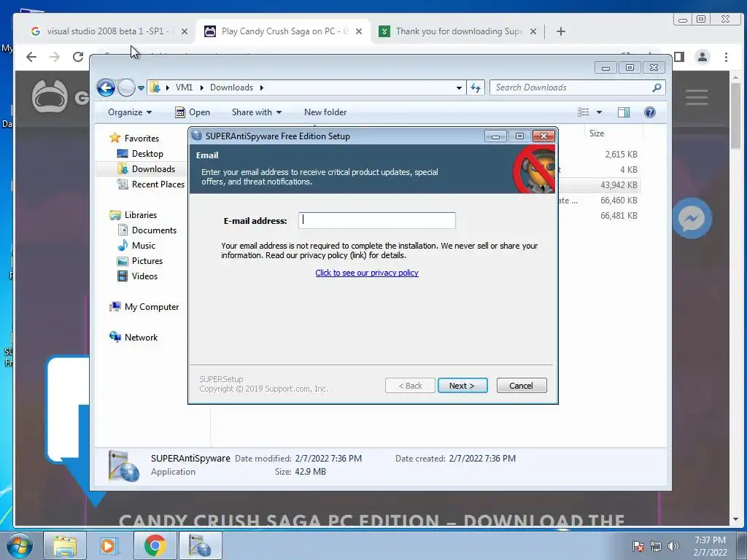Select Desktop in Favorites
Viewport: 747px width, 560px height.
tap(140, 154)
